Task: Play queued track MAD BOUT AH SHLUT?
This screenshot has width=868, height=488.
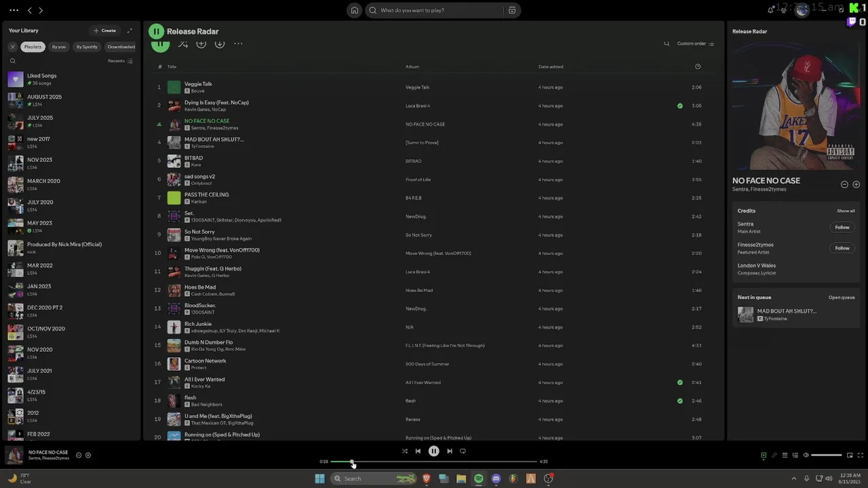Action: pos(796,314)
